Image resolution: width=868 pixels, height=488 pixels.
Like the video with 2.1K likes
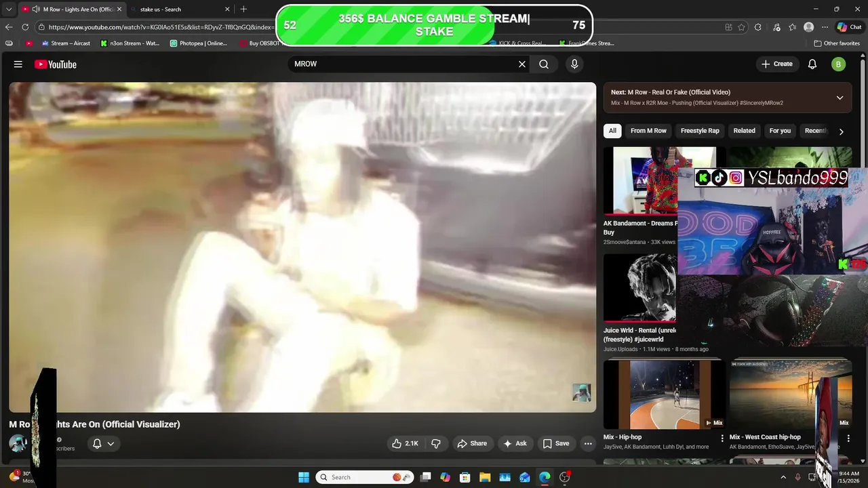click(x=405, y=443)
